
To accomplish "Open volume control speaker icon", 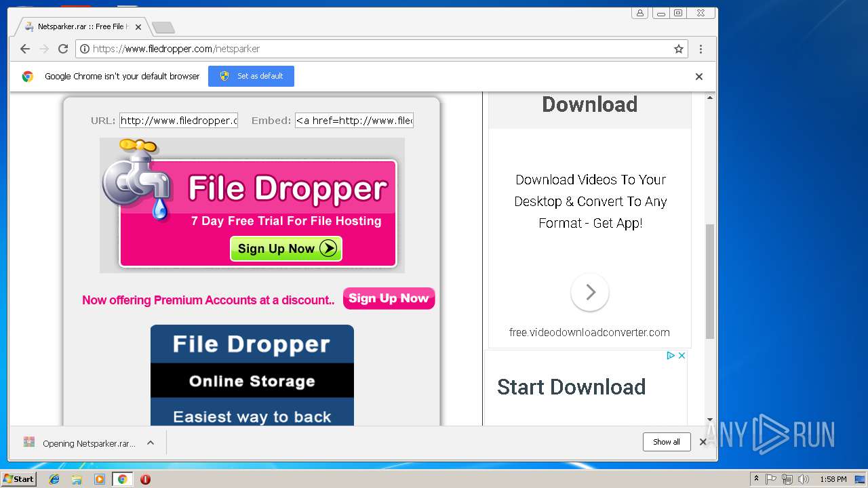I will 804,479.
